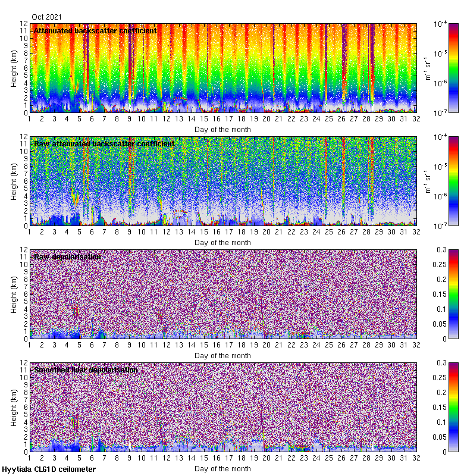
Task: Click "Day of the month" under the top plot
Action: (222, 129)
